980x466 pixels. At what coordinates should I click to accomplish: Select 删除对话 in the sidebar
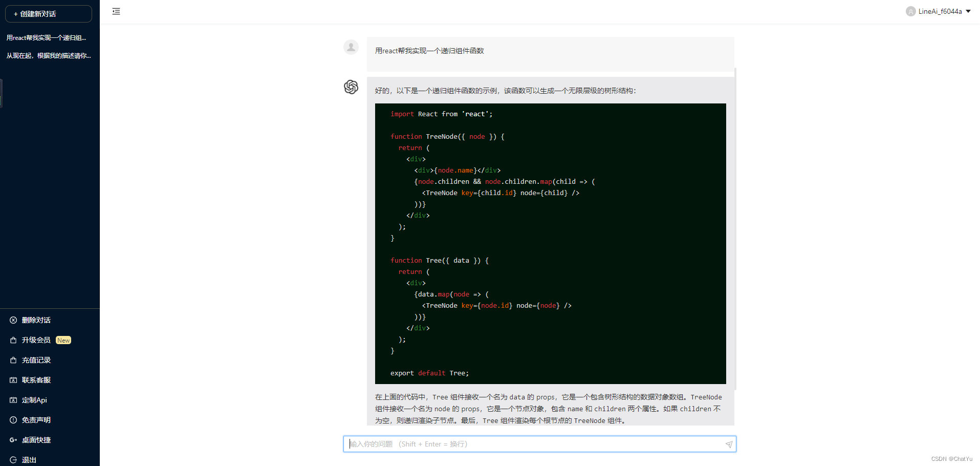pyautogui.click(x=36, y=320)
